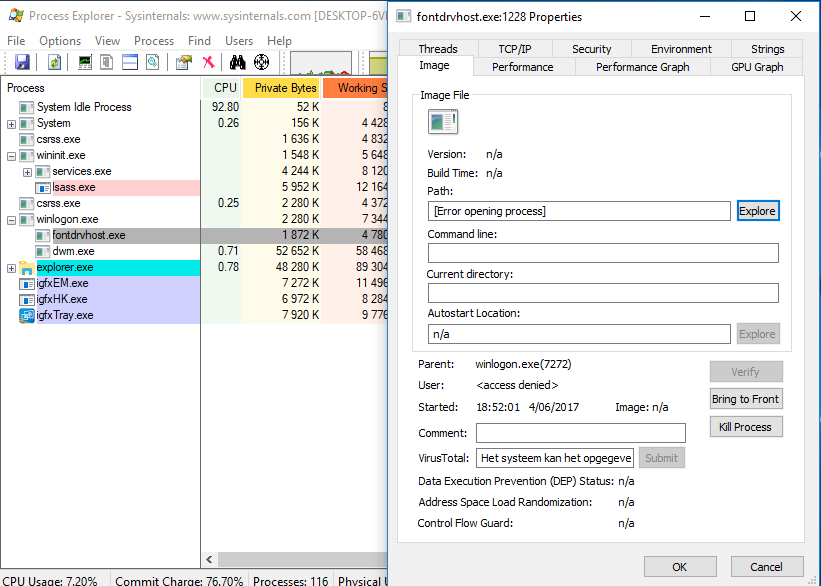Open the Options menu
The height and width of the screenshot is (586, 821).
pyautogui.click(x=60, y=41)
